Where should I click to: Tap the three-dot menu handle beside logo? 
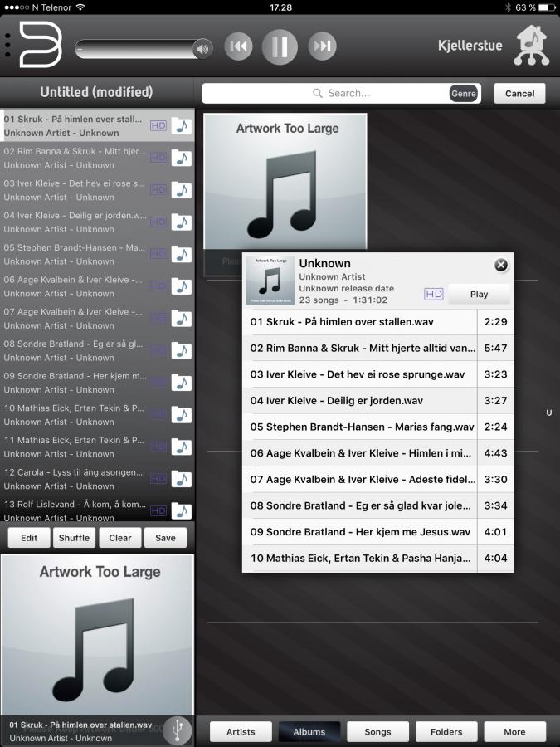[7, 46]
